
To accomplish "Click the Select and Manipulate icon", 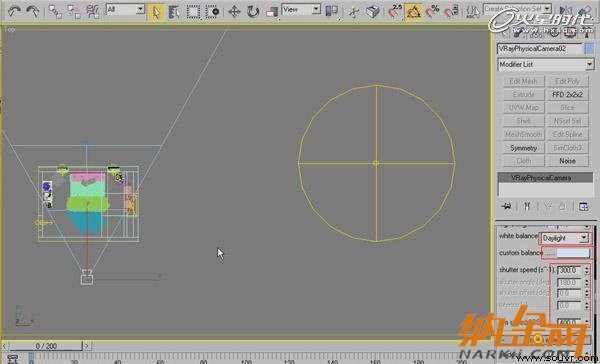I will pyautogui.click(x=354, y=12).
